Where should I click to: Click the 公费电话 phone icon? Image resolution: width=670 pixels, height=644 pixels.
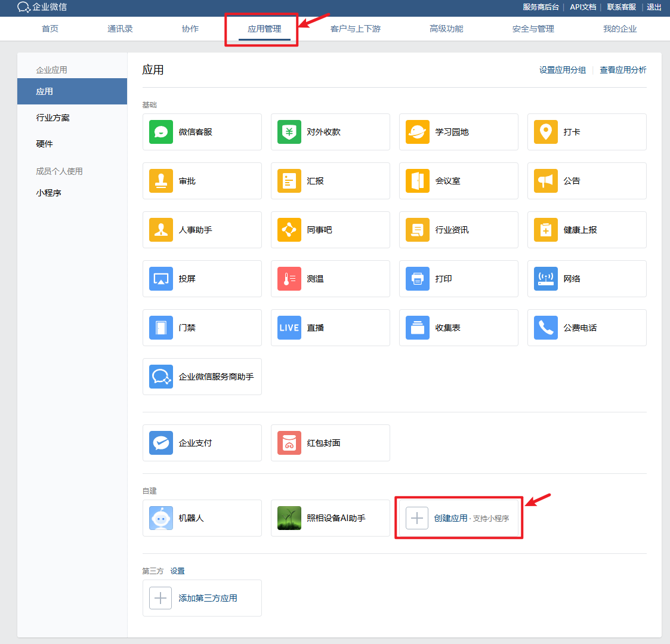tap(545, 327)
